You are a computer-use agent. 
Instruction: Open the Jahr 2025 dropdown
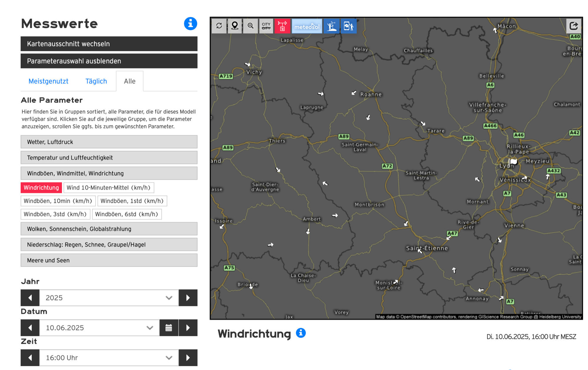tap(109, 298)
